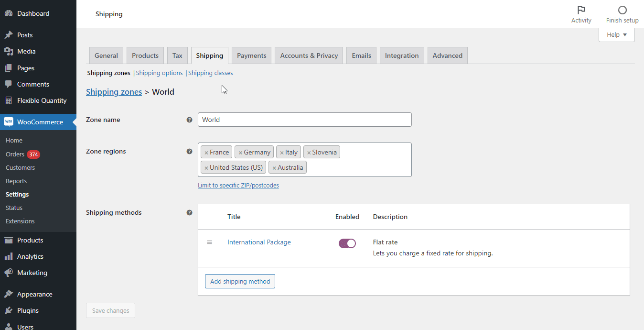This screenshot has height=330, width=644.
Task: Click the Products box icon
Action: (9, 240)
